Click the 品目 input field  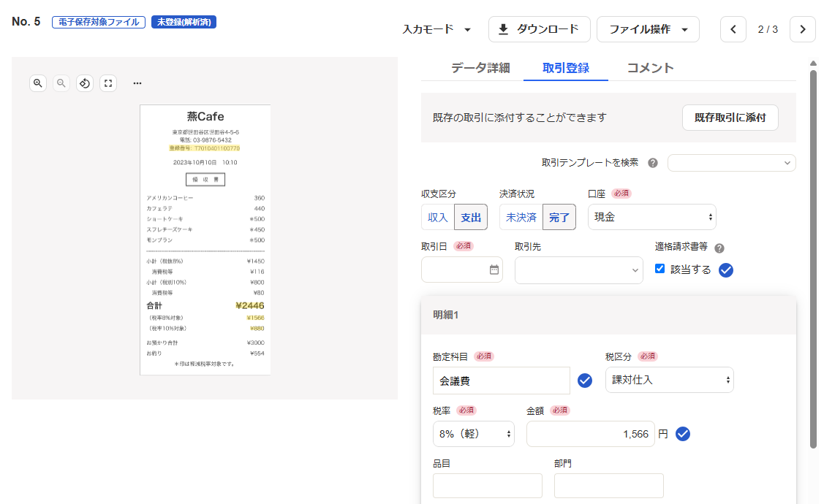(488, 486)
